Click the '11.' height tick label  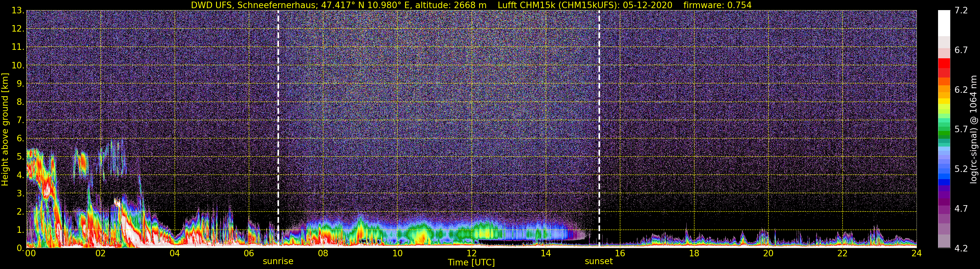(x=18, y=47)
